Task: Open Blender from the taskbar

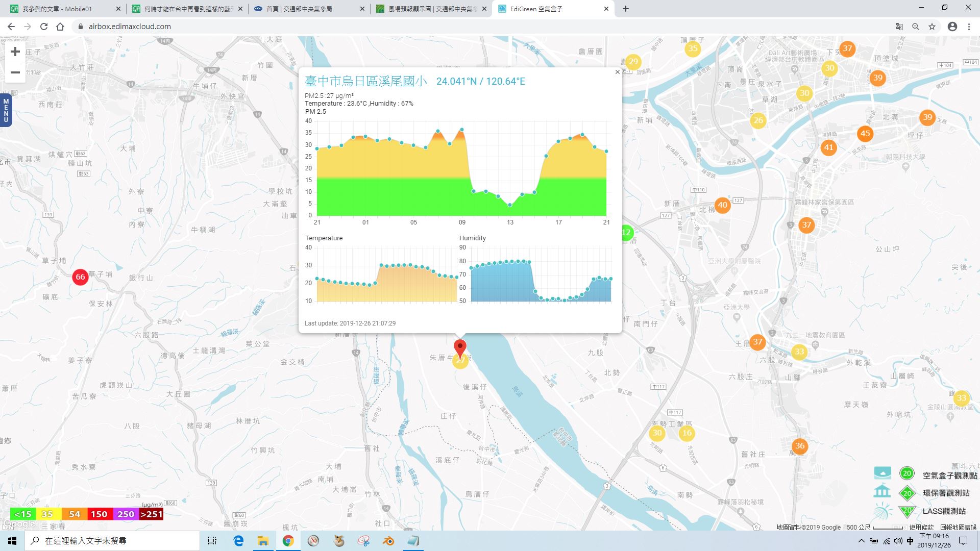Action: (x=389, y=541)
